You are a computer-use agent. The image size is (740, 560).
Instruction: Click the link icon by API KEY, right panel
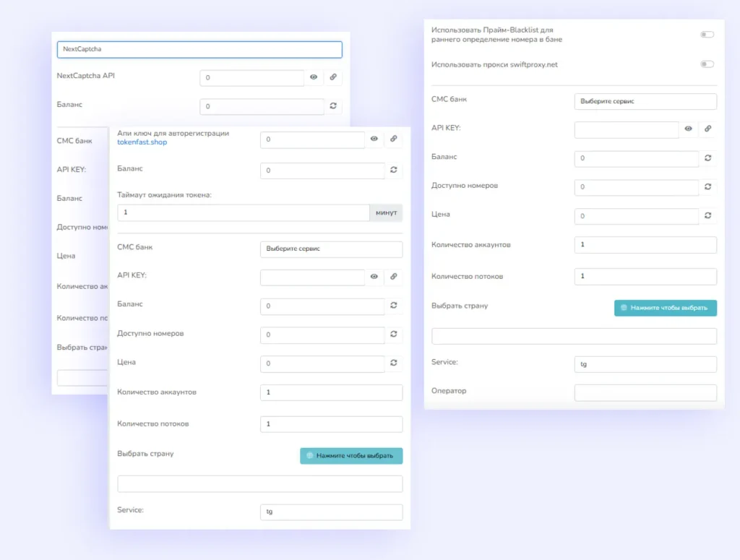click(x=707, y=129)
